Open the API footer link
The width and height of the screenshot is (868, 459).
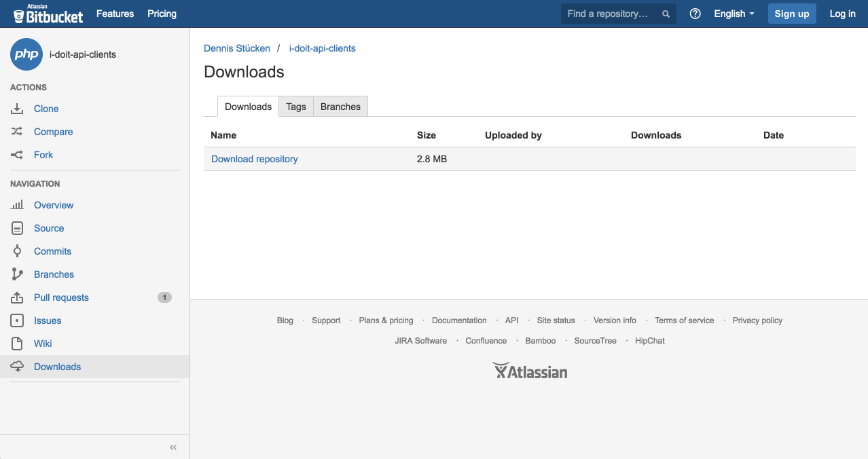pyautogui.click(x=511, y=320)
